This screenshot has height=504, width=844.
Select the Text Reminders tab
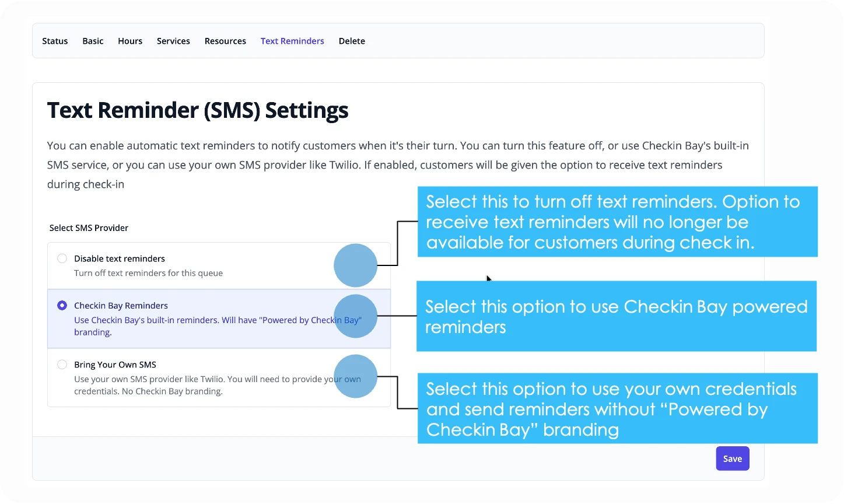(x=292, y=41)
